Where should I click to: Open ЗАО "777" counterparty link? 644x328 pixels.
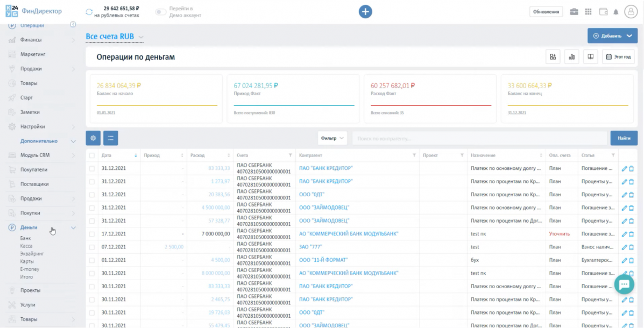pos(312,247)
